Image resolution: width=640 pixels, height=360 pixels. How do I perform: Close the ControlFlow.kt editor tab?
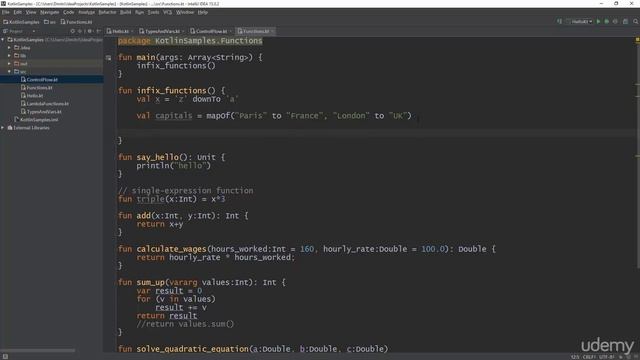tap(230, 31)
